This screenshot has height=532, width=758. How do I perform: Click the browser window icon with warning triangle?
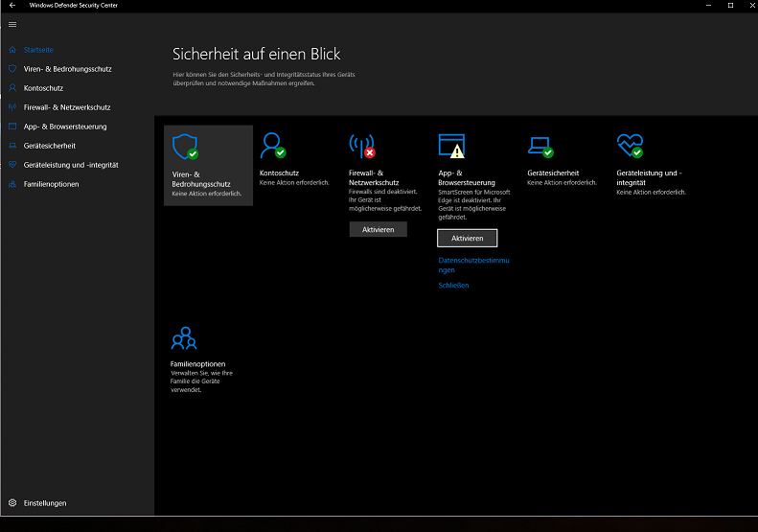[451, 146]
